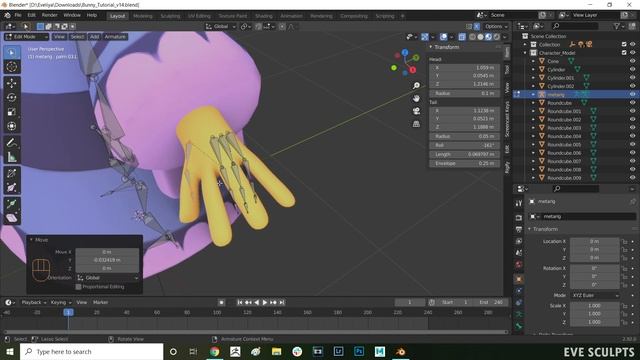The image size is (640, 360).
Task: Hide the Cylinder.001 object via eye icon
Action: click(x=632, y=78)
